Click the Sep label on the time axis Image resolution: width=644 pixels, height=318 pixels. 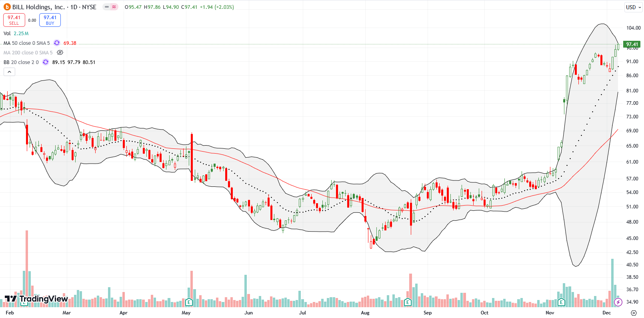click(x=428, y=313)
